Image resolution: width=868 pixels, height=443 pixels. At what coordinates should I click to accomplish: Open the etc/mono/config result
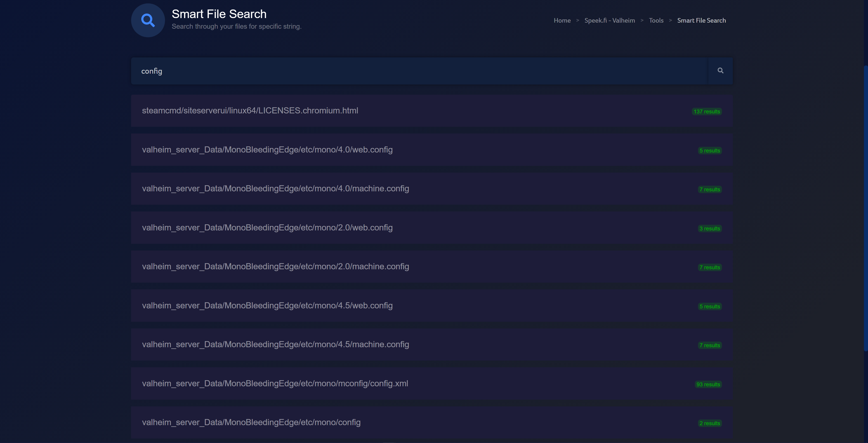pyautogui.click(x=432, y=422)
